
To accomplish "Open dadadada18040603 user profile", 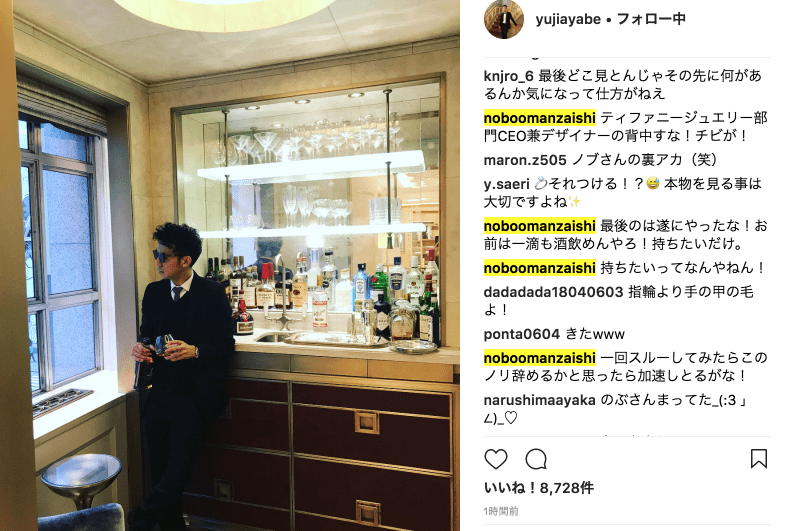I will pos(553,292).
